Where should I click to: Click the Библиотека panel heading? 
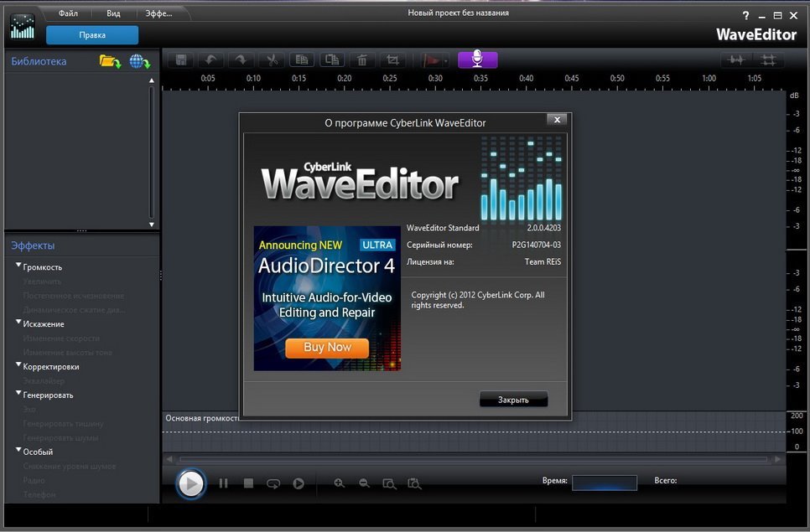point(39,61)
